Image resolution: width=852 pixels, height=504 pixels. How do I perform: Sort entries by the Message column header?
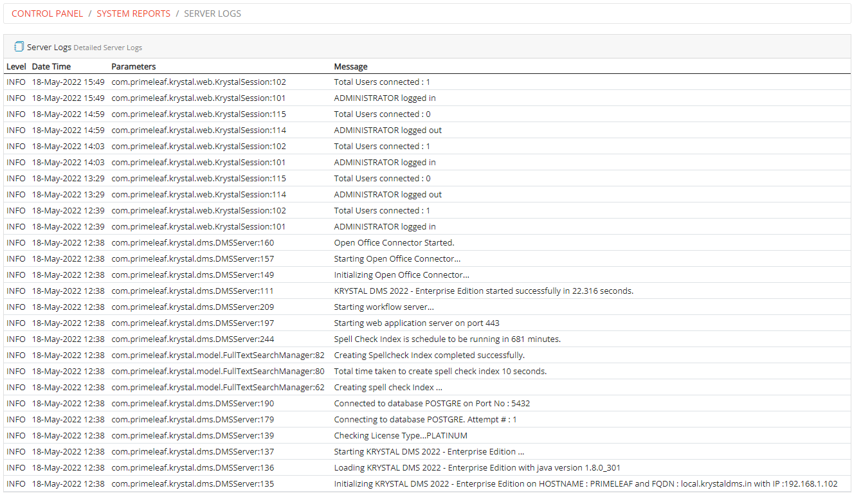(350, 66)
